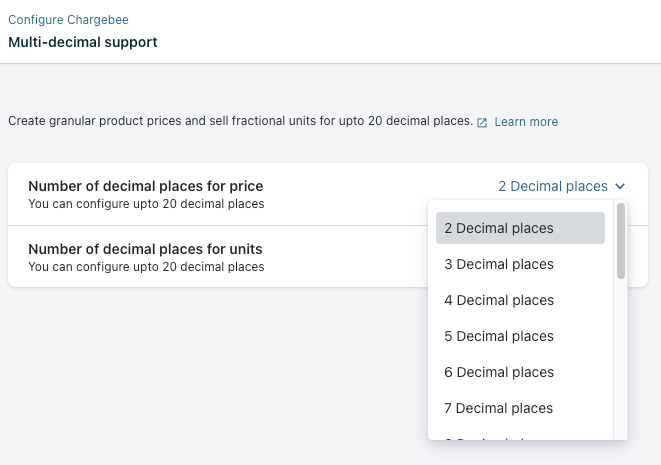Click the 'Multi-decimal support' page heading
The height and width of the screenshot is (465, 661).
point(82,42)
